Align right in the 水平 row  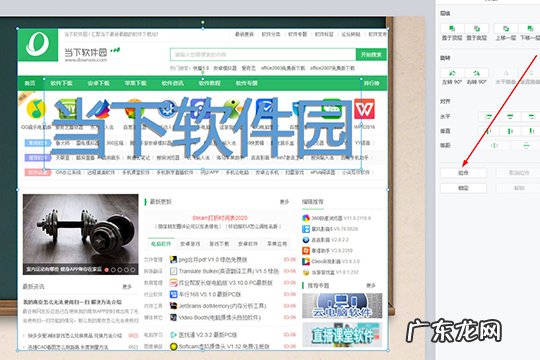pyautogui.click(x=531, y=117)
